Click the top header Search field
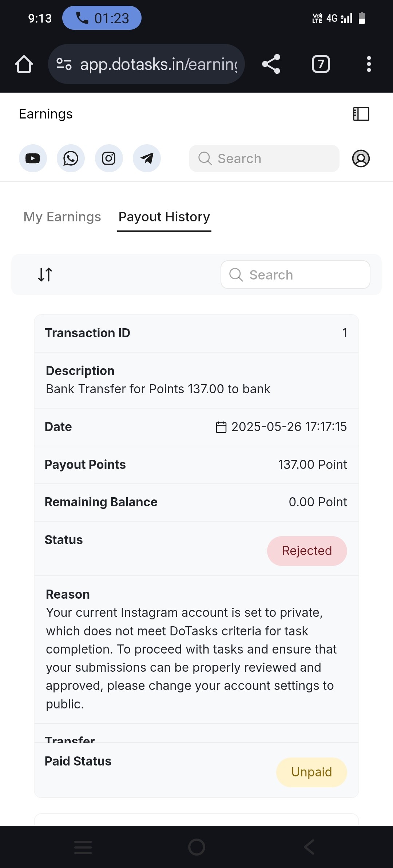393x868 pixels. click(264, 158)
